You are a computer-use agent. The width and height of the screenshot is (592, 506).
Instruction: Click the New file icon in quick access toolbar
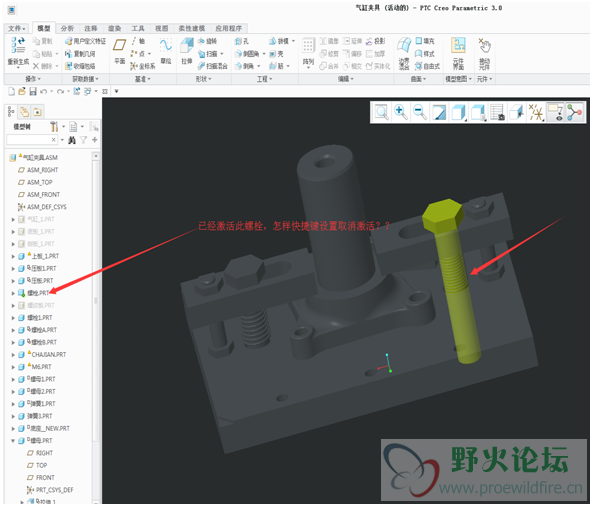click(x=12, y=91)
